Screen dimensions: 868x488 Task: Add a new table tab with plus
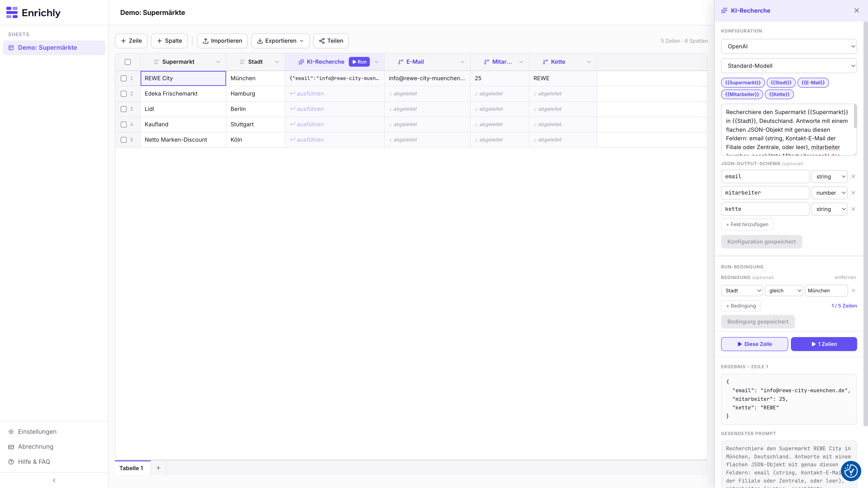pos(158,468)
